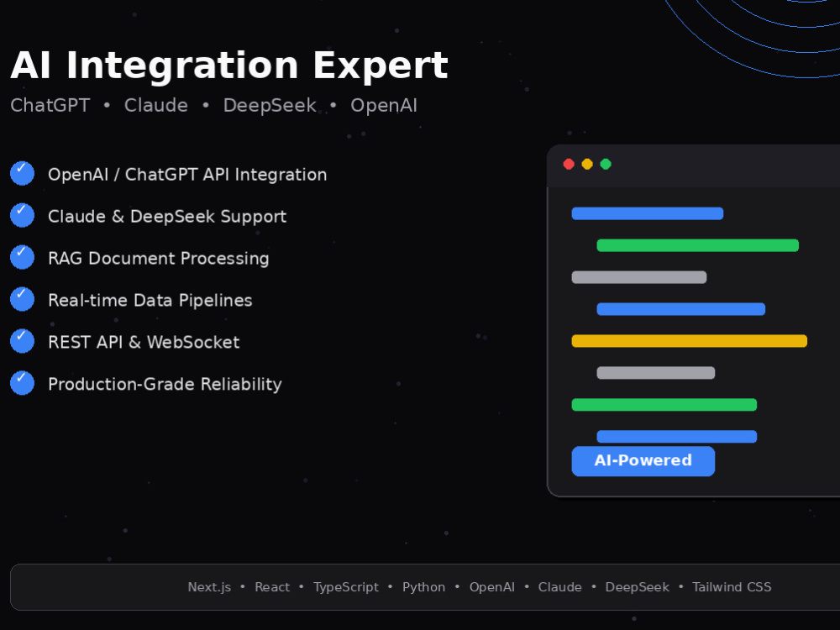Click the checkmark beside OpenAI / ChatGPT API Integration

(22, 173)
